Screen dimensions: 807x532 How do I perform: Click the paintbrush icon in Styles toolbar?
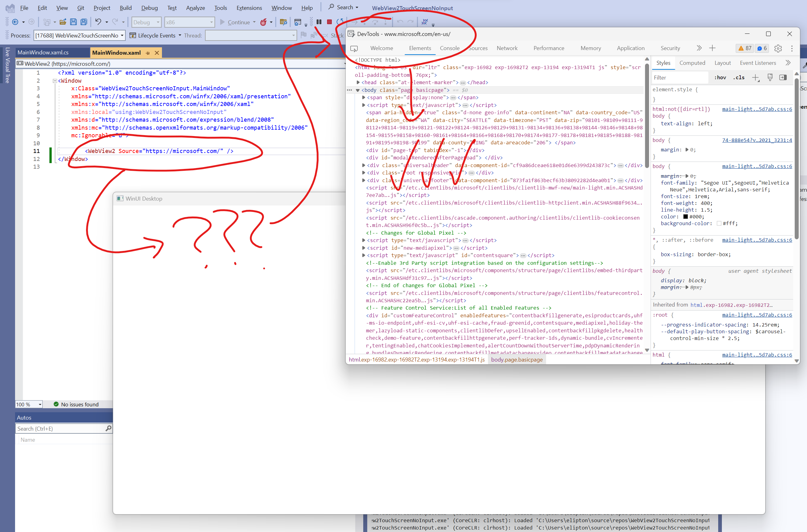pyautogui.click(x=770, y=78)
